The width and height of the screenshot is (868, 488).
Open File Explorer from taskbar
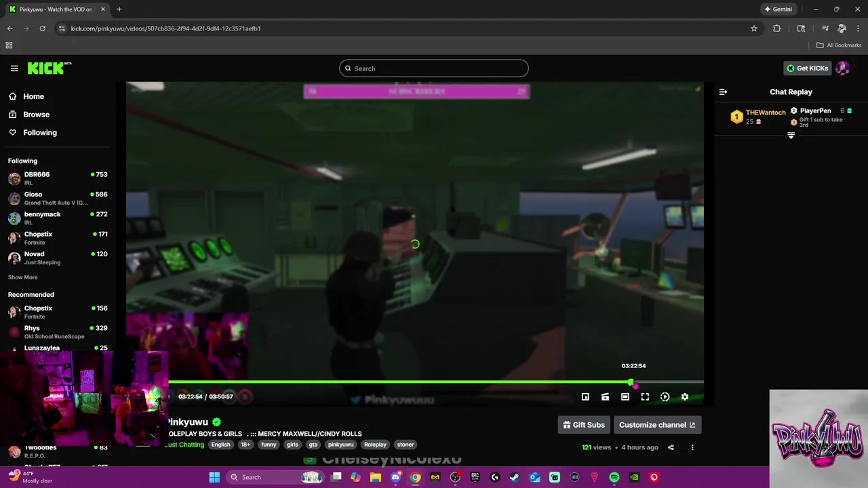click(x=376, y=477)
